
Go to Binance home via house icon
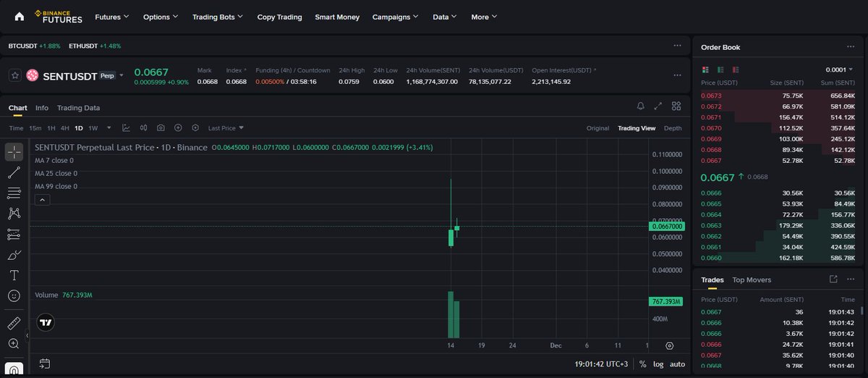point(20,17)
